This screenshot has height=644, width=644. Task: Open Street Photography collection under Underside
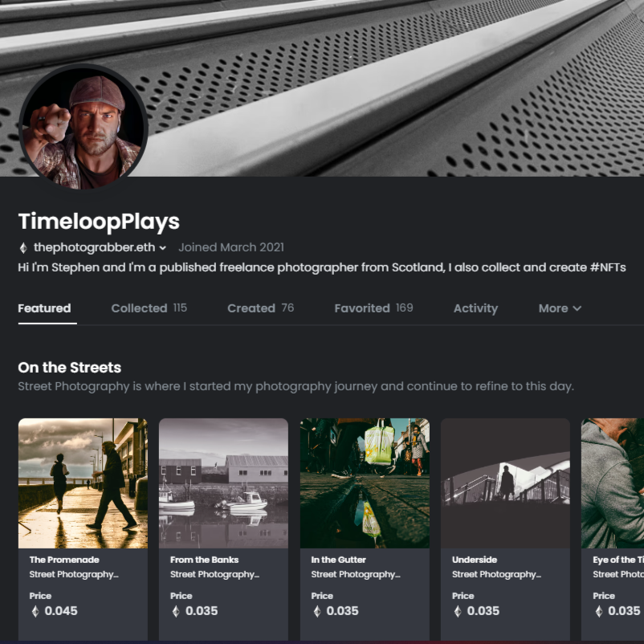pyautogui.click(x=496, y=574)
